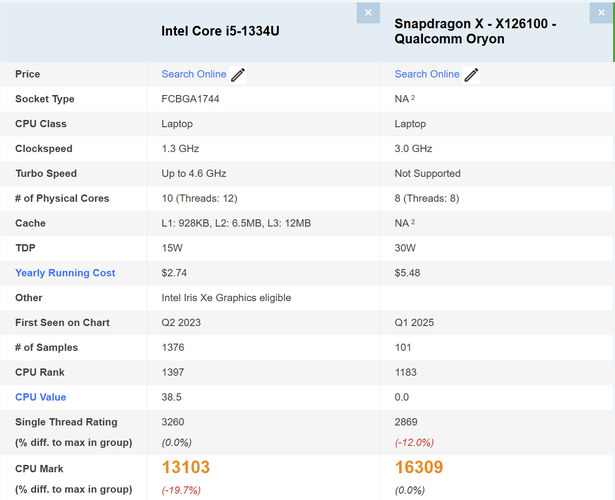Click pencil edit icon for Snapdragon price
The height and width of the screenshot is (500, 615).
coord(471,75)
